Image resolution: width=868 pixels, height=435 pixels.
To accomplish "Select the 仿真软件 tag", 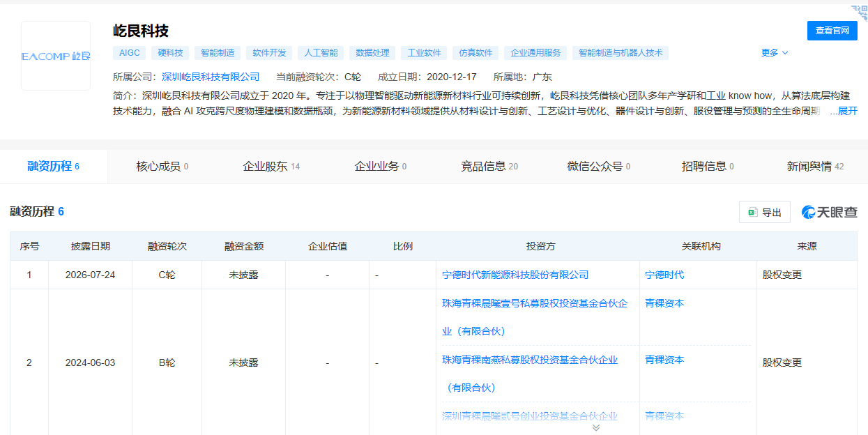I will [x=476, y=53].
